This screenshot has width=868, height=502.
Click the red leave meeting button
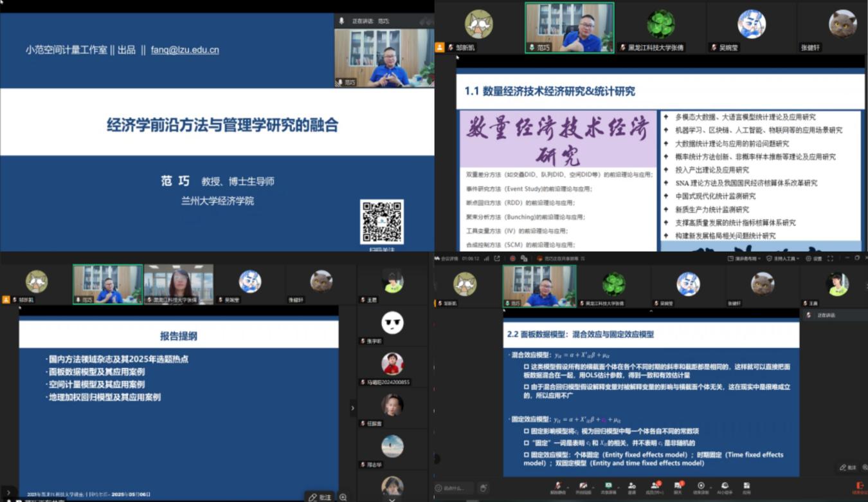click(x=858, y=487)
